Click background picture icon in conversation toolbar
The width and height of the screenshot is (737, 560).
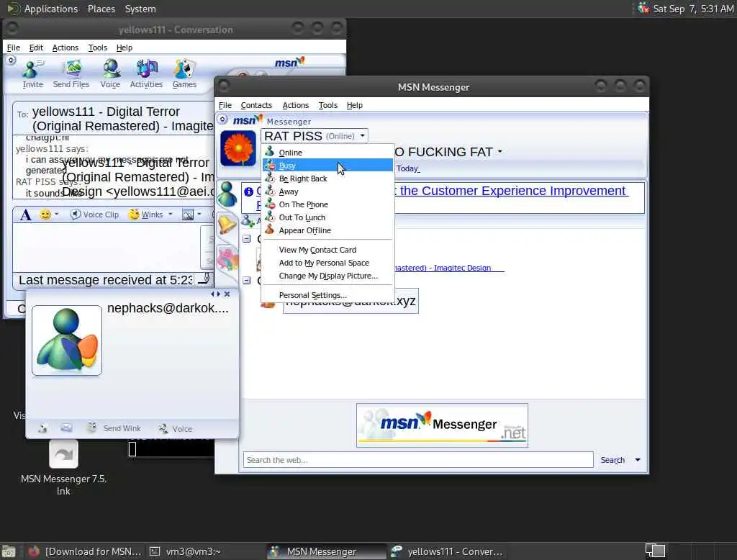click(x=188, y=215)
